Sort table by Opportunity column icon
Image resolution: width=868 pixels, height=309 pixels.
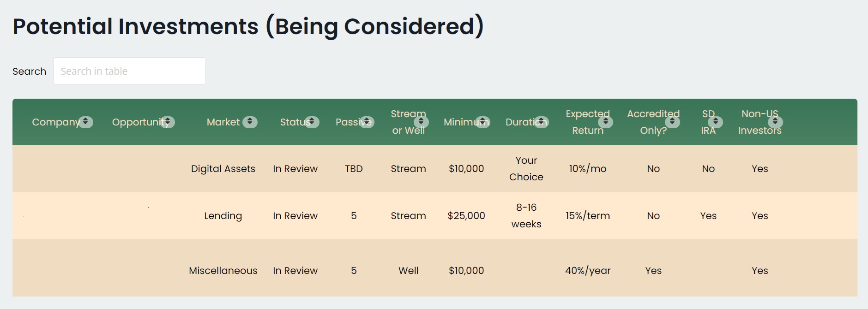[167, 122]
